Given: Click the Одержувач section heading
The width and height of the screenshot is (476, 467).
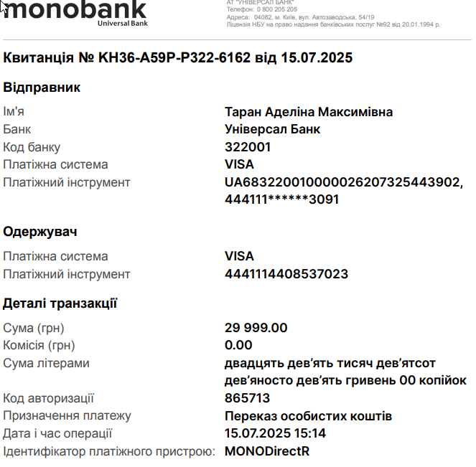Looking at the screenshot, I should point(40,232).
